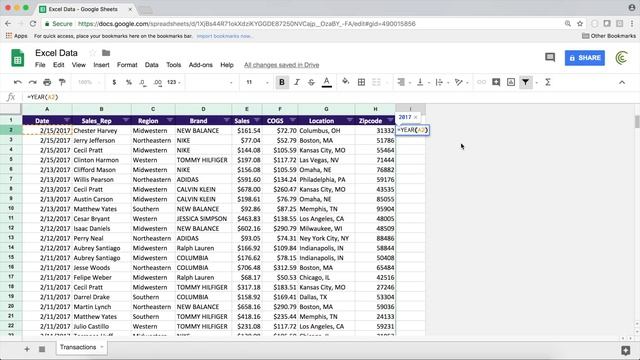The width and height of the screenshot is (640, 360).
Task: Dismiss the 2017 formula preview tooltip
Action: tap(416, 117)
